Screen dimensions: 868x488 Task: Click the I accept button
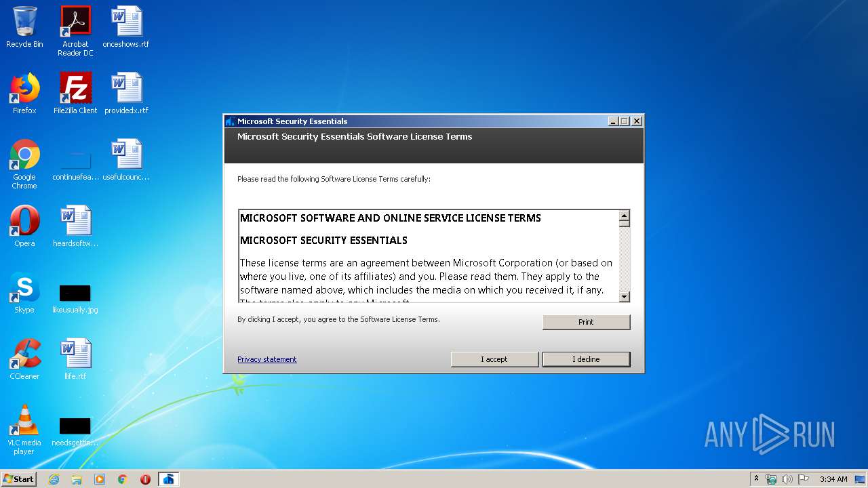[x=494, y=359]
